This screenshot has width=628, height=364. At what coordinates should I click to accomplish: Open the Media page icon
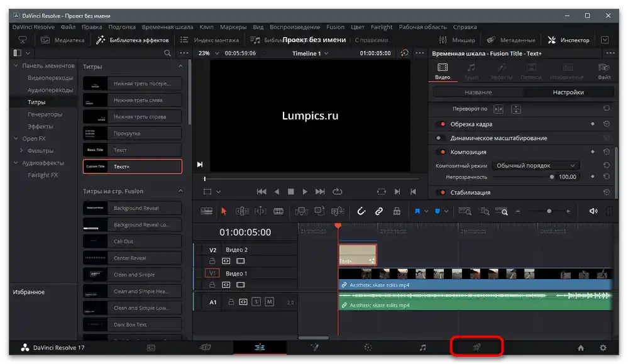[151, 348]
